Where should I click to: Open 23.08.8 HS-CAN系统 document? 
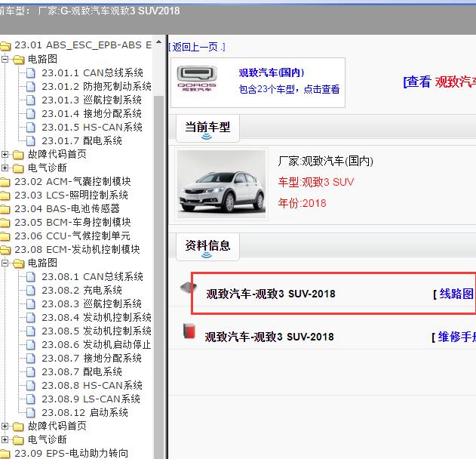click(x=92, y=386)
